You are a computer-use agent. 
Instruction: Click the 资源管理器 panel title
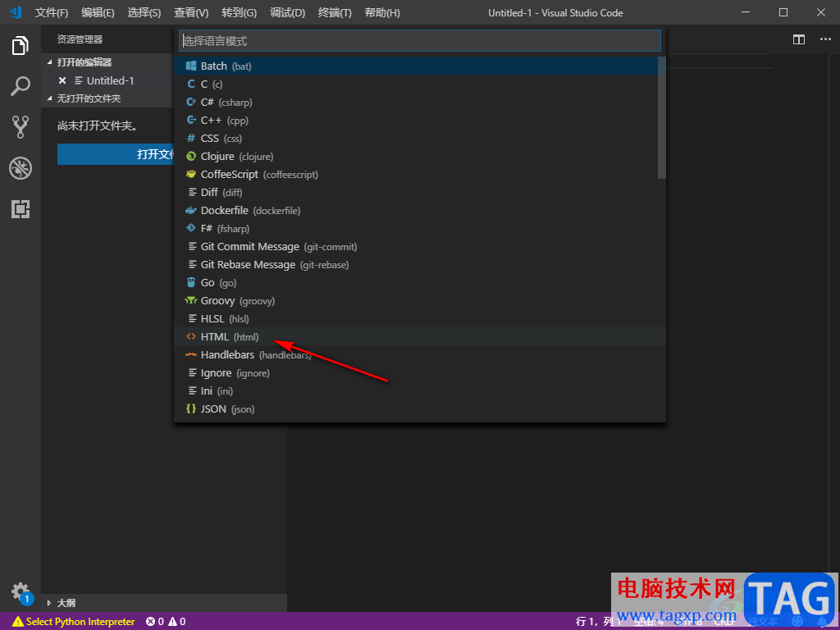coord(80,39)
